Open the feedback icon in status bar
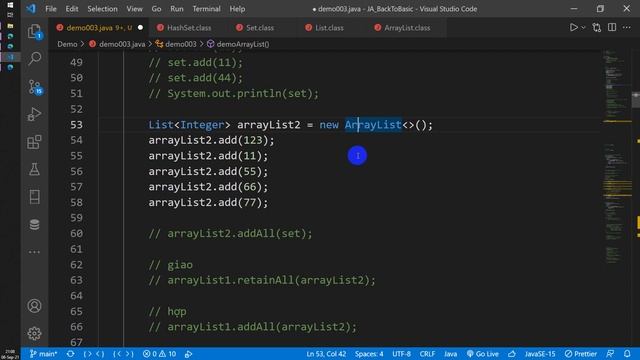 coord(610,354)
